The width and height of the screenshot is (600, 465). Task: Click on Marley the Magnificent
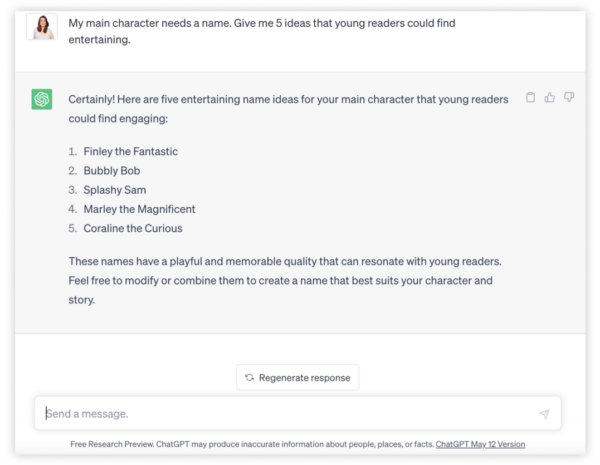(139, 209)
